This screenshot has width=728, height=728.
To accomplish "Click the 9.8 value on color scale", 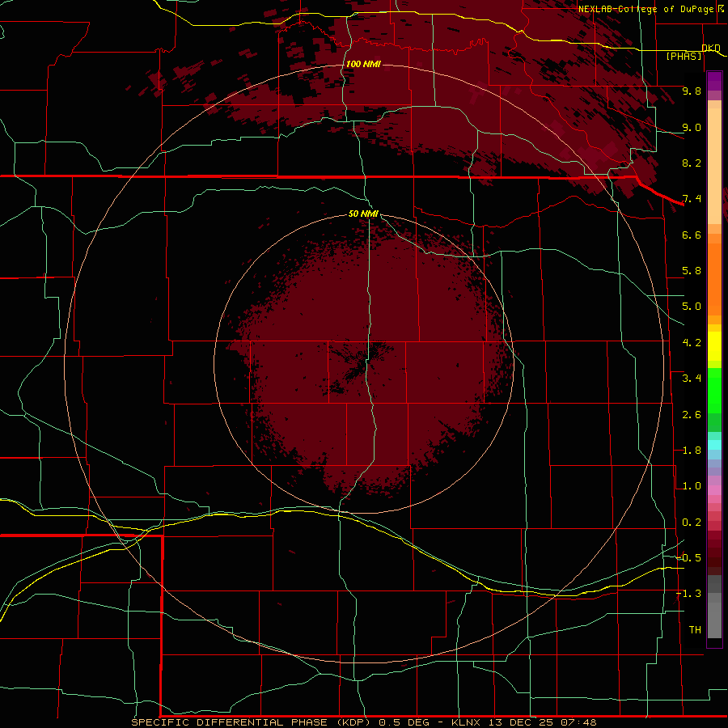I will pos(692,91).
